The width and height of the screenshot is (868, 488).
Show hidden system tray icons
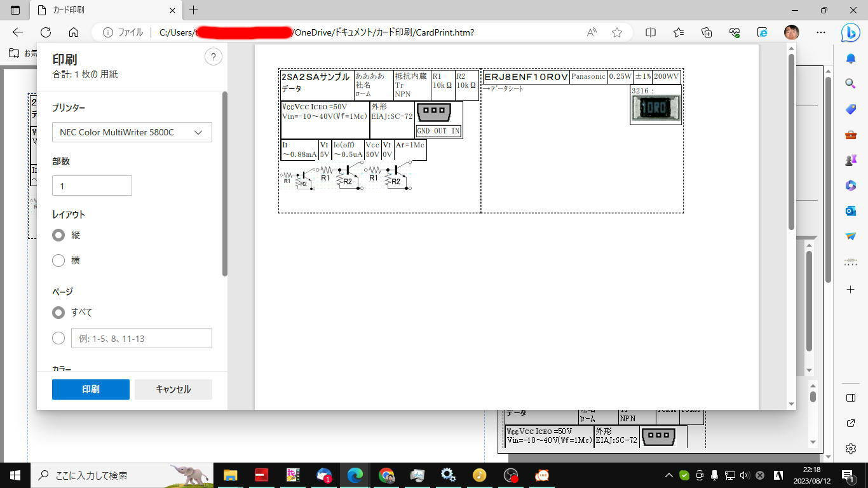pyautogui.click(x=668, y=475)
